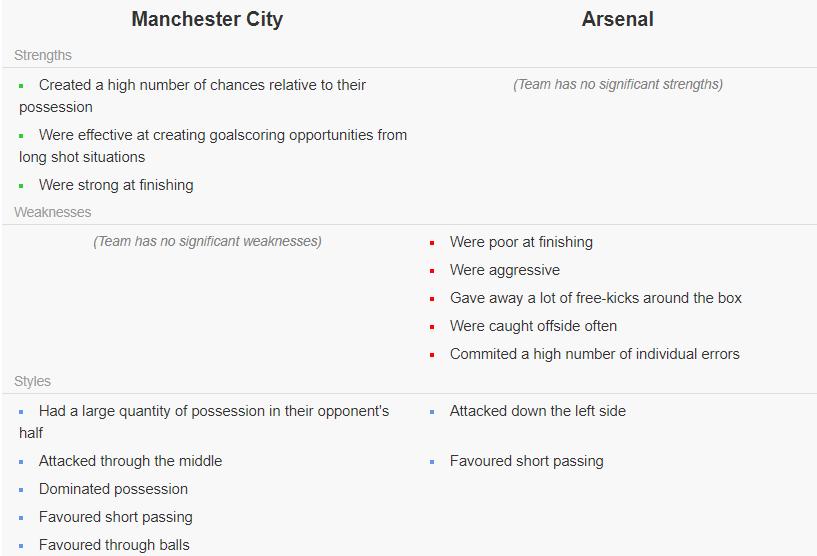Click green bullet beside 'Were strong at finishing'
This screenshot has width=817, height=556.
[21, 186]
